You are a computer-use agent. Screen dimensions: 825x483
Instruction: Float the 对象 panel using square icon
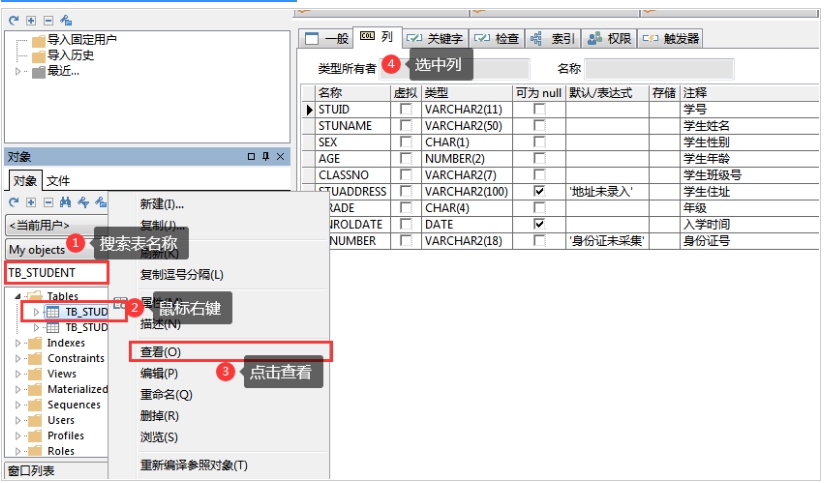tap(251, 157)
